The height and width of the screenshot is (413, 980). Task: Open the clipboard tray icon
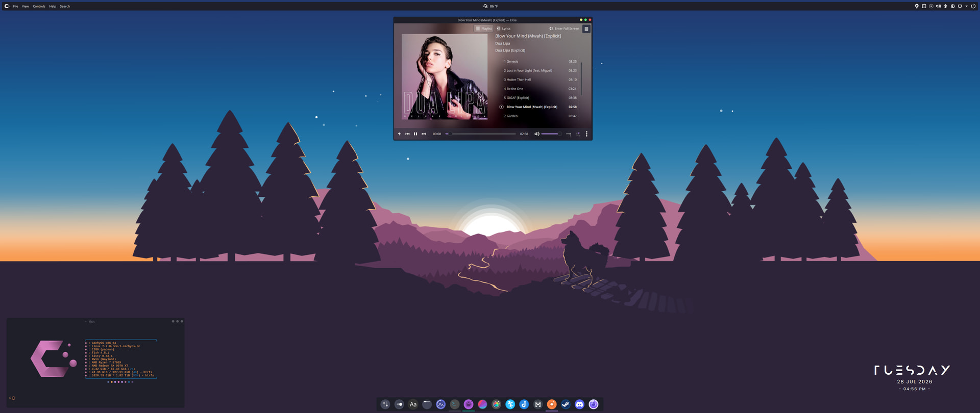[x=924, y=6]
